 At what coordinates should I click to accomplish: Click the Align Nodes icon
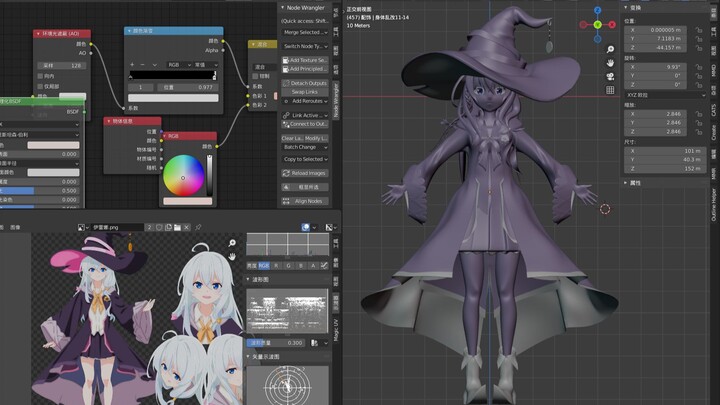(x=286, y=201)
